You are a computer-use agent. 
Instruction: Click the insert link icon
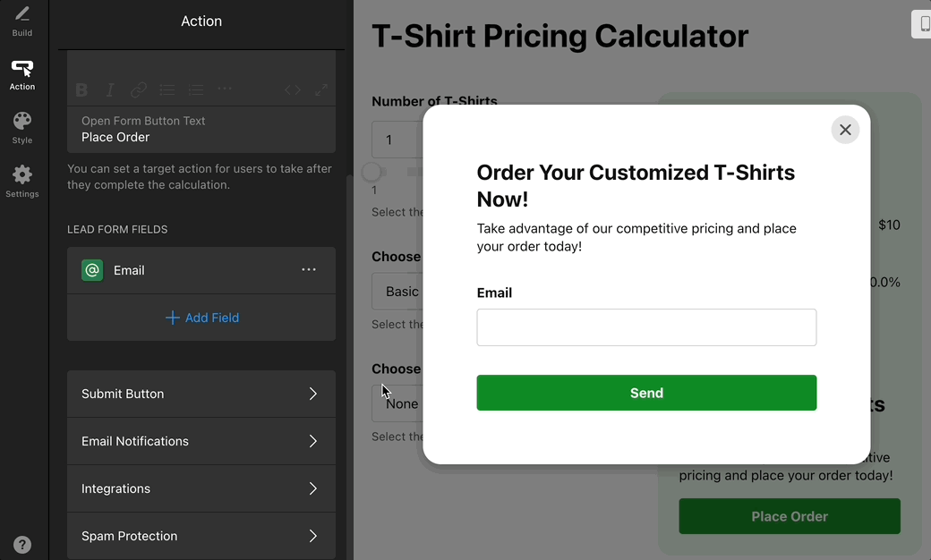point(139,89)
